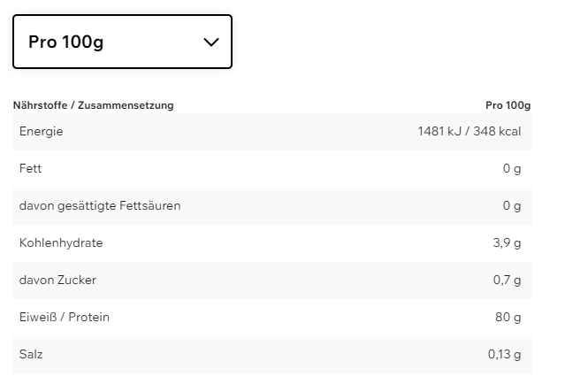Select the davon Zucker row label
Viewport: 588px width, 392px height.
pos(57,281)
